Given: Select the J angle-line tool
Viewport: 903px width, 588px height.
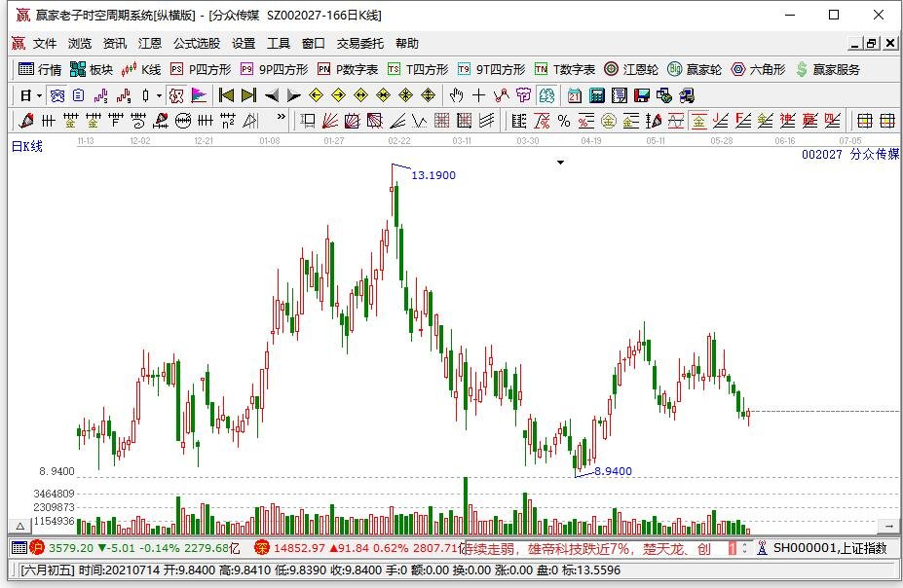Looking at the screenshot, I should tap(721, 121).
